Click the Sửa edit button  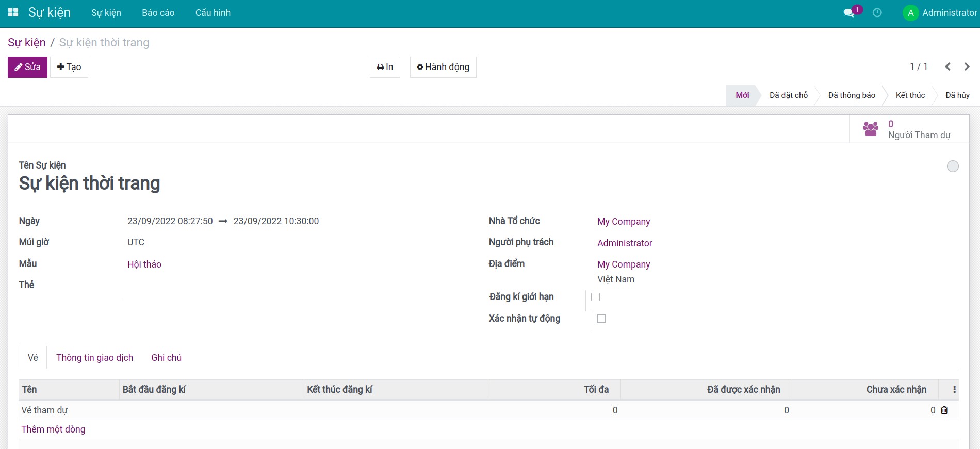pyautogui.click(x=27, y=67)
